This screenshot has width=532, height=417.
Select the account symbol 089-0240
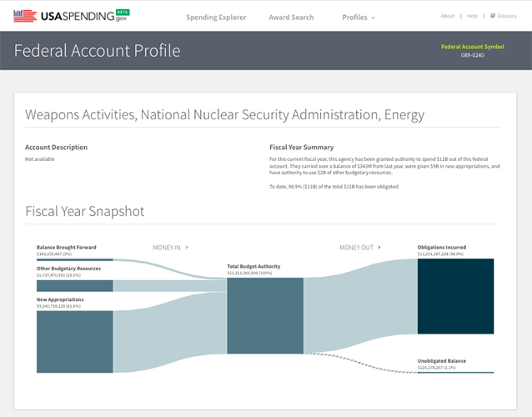coord(472,55)
